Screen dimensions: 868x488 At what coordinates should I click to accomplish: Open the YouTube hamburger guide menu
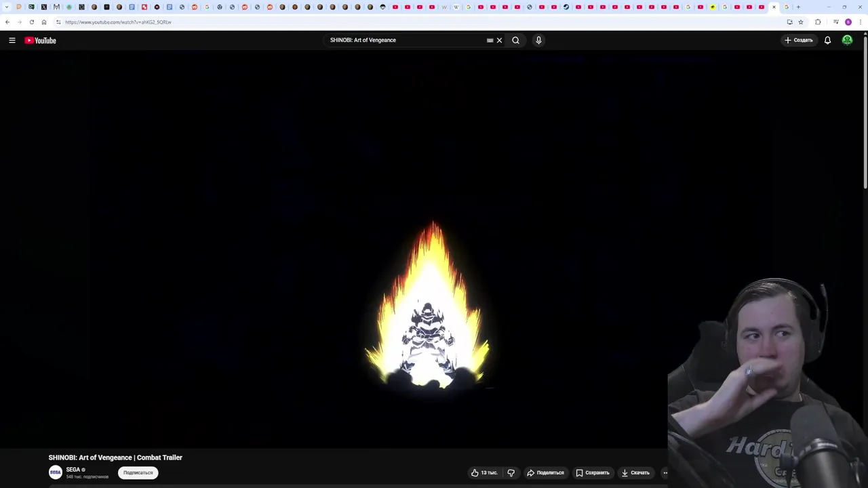pos(12,41)
